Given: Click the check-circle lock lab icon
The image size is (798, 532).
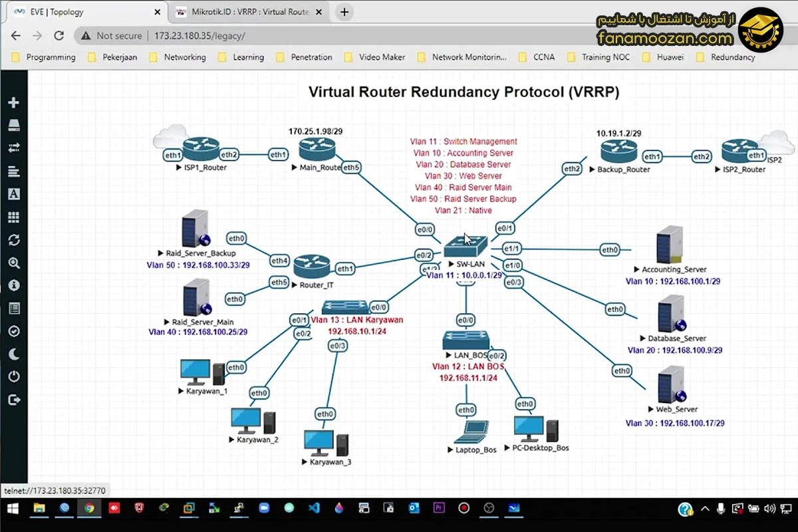Looking at the screenshot, I should 13,331.
